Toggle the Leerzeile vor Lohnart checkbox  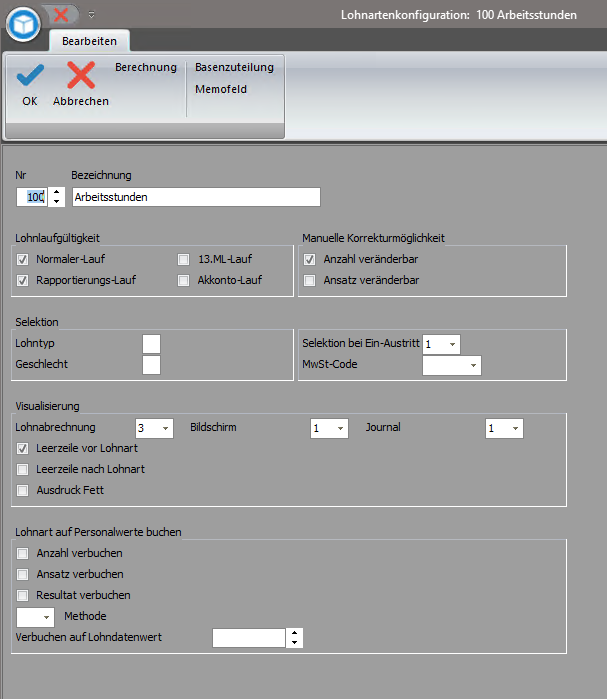pos(22,448)
